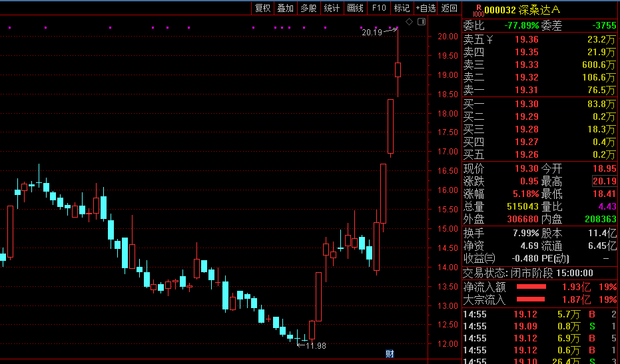Screen dimensions: 620x364
Task: Click the 000032 深桑达A stock title
Action: point(522,10)
